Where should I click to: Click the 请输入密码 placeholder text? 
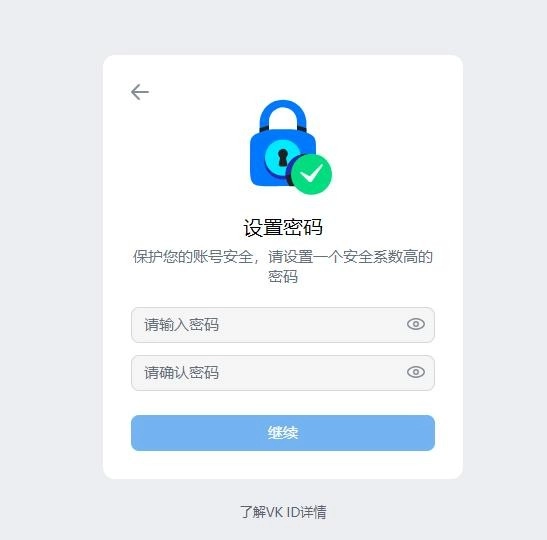(182, 325)
